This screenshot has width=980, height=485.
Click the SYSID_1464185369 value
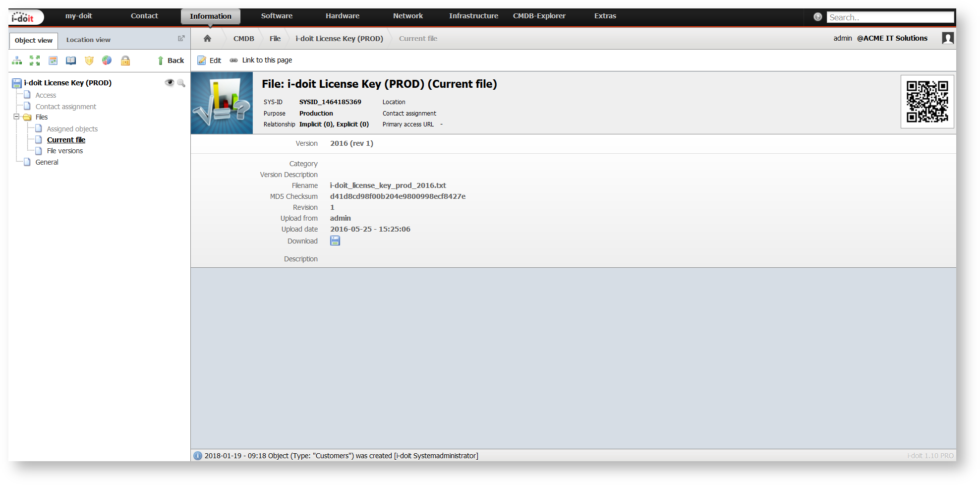pos(330,102)
